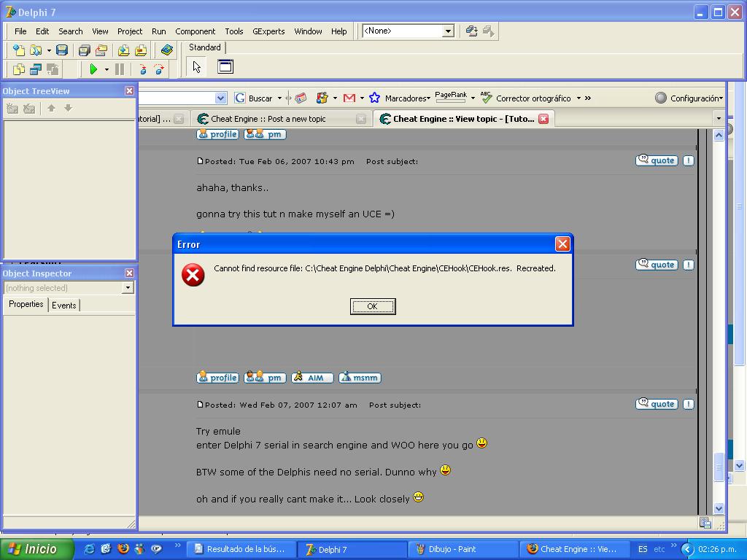Open the Configuración dropdown
Screen dimensions: 747x560
[x=689, y=98]
